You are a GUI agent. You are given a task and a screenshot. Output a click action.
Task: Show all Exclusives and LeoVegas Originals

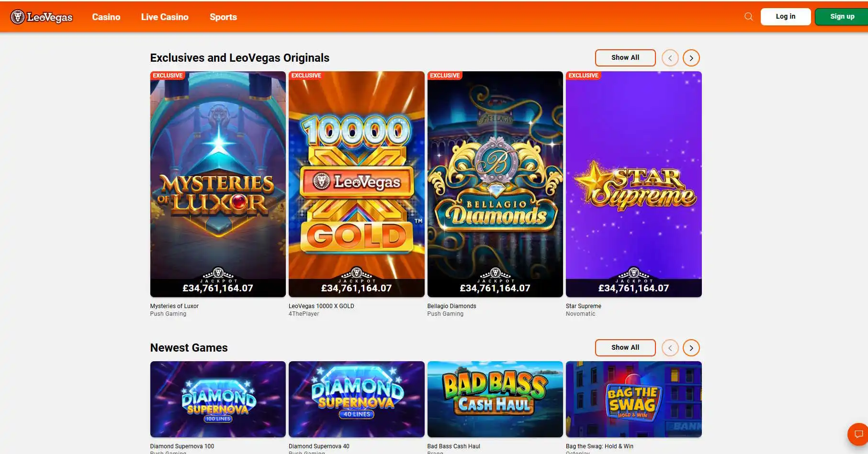[x=625, y=58]
